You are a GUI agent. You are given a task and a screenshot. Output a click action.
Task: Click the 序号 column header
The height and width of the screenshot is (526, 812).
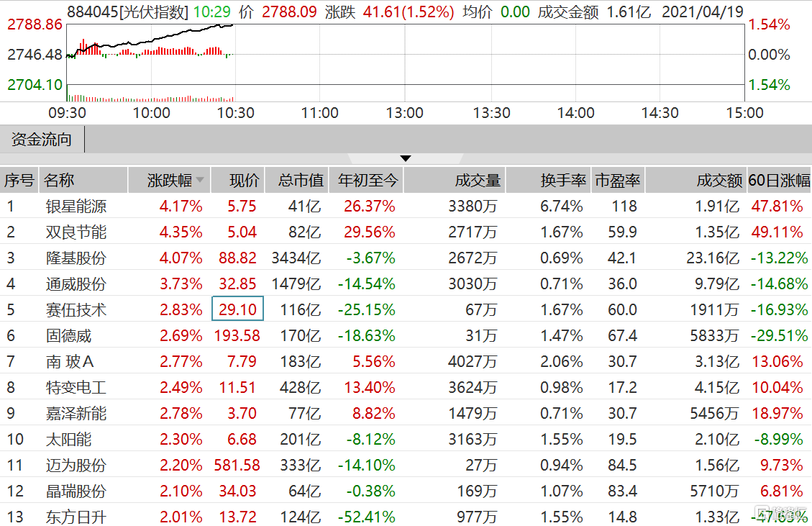(19, 181)
